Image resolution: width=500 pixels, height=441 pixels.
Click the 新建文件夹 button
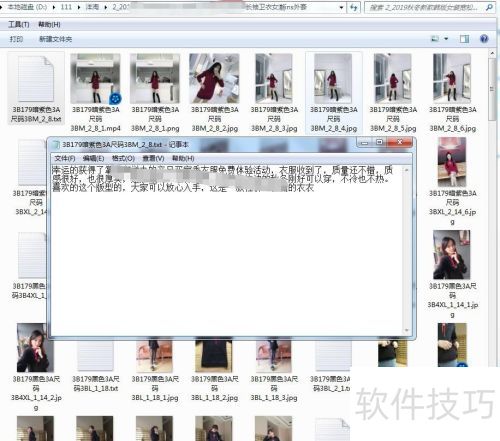pos(55,39)
